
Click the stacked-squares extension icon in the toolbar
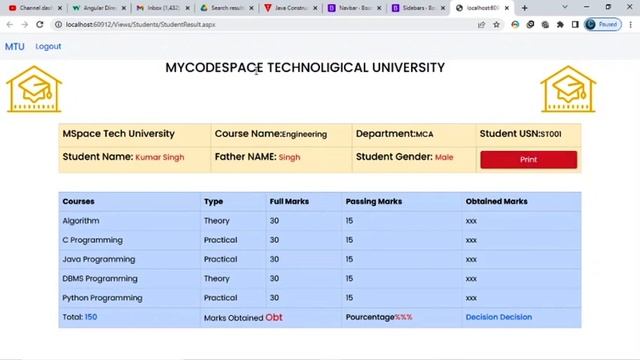click(530, 25)
